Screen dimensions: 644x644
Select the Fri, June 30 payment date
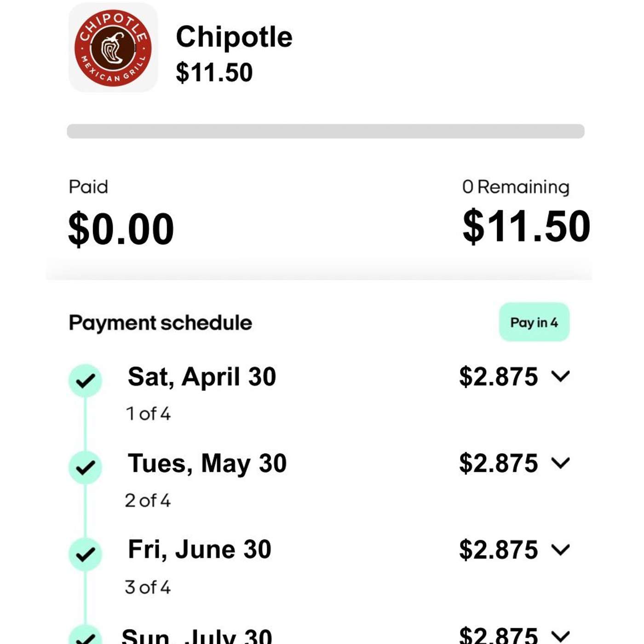tap(200, 550)
